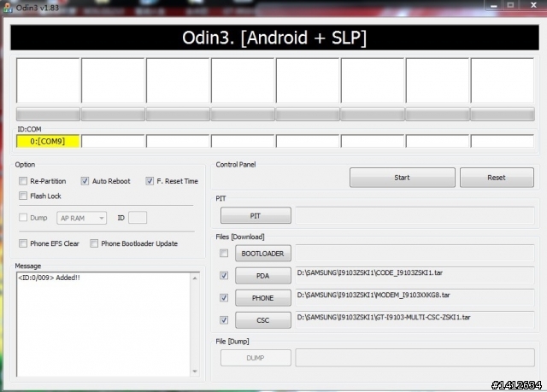This screenshot has height=392, width=547.
Task: Click the BOOTLOADER browse button
Action: click(263, 254)
